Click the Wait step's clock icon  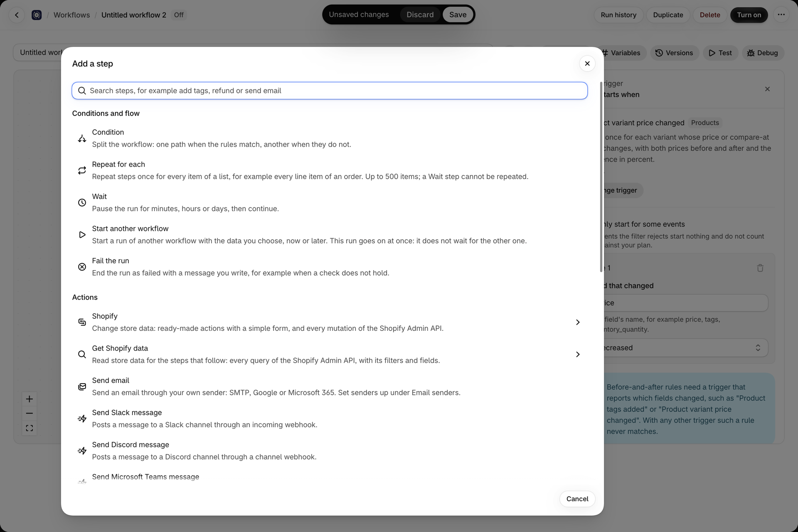(82, 202)
